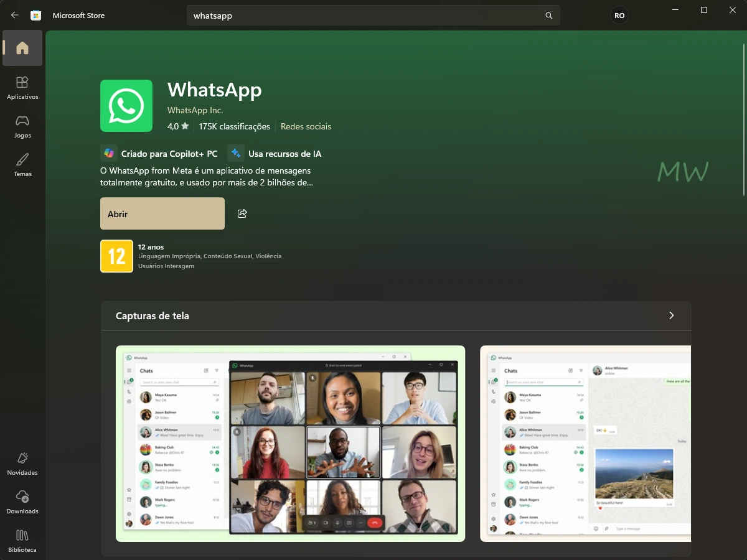
Task: Click the magnifier search icon
Action: [x=549, y=16]
